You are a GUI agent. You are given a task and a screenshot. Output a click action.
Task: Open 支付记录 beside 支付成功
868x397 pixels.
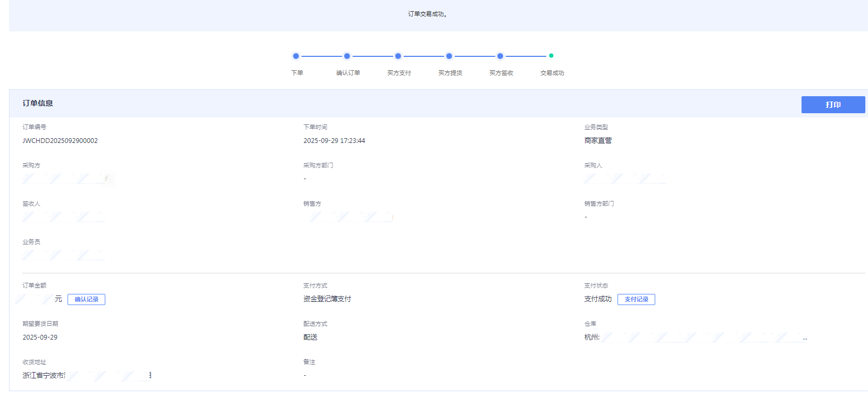tap(636, 299)
